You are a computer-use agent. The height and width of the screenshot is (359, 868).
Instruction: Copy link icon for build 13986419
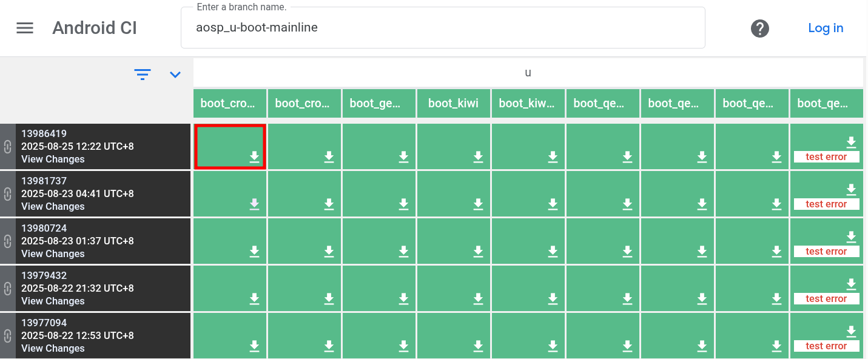pyautogui.click(x=7, y=147)
